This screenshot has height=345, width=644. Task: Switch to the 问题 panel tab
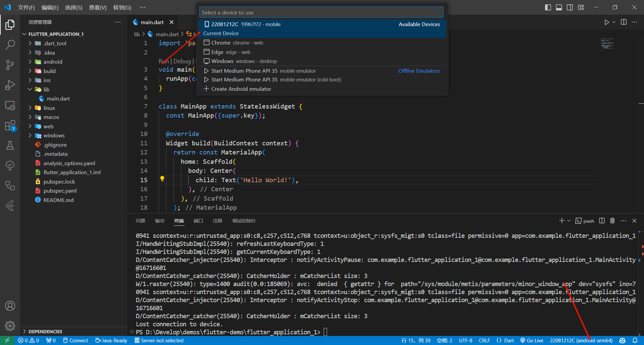tap(141, 221)
